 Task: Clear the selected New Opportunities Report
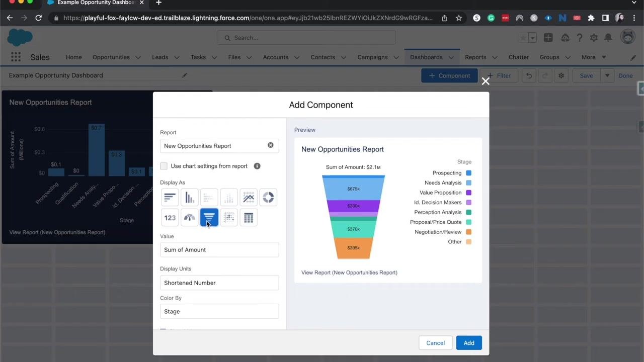[271, 145]
